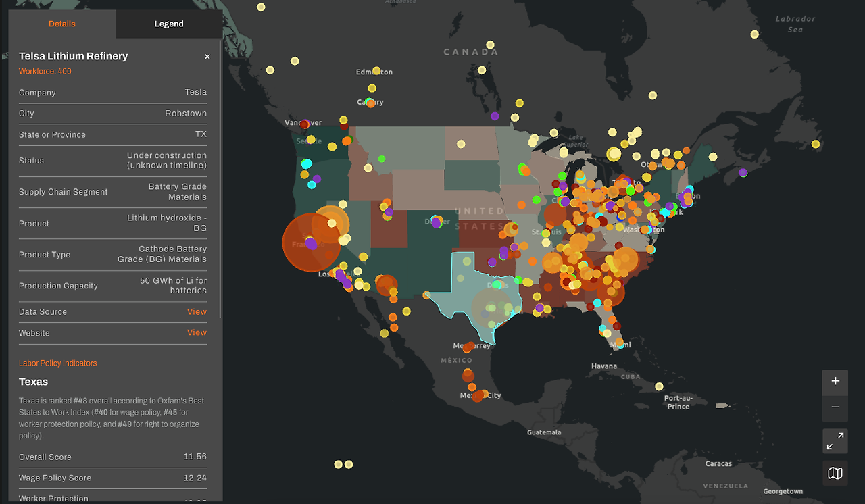Click the Overall Score value 11.56

point(195,457)
